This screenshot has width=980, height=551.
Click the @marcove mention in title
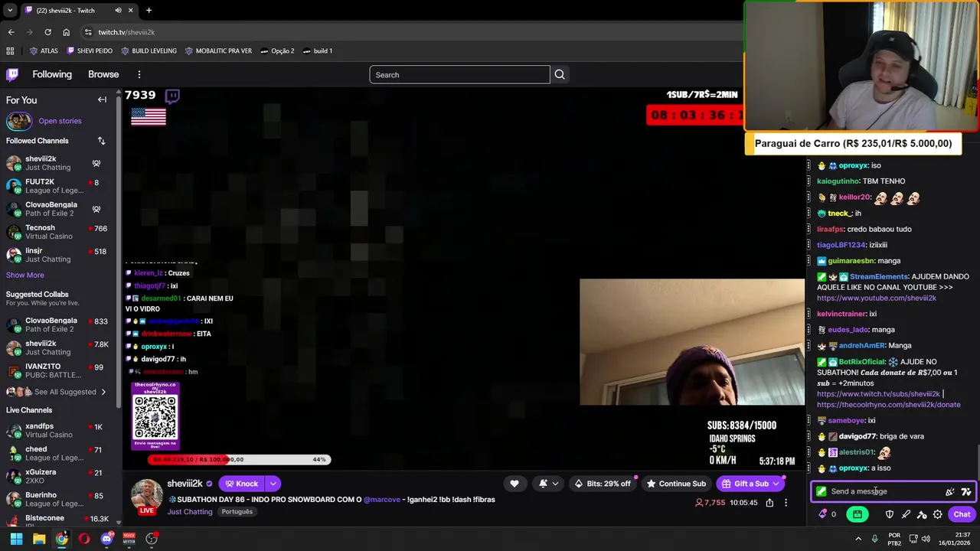383,500
